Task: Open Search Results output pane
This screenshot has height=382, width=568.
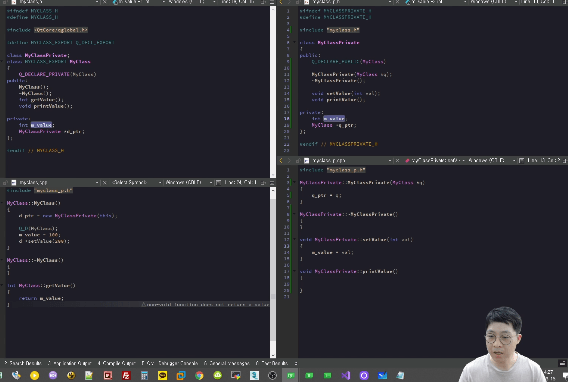Action: coord(23,363)
